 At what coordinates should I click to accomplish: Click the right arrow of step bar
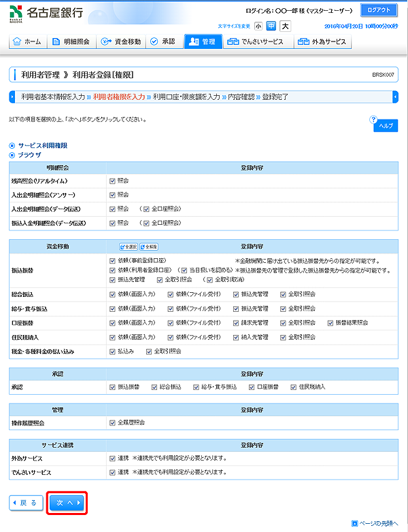[x=395, y=96]
